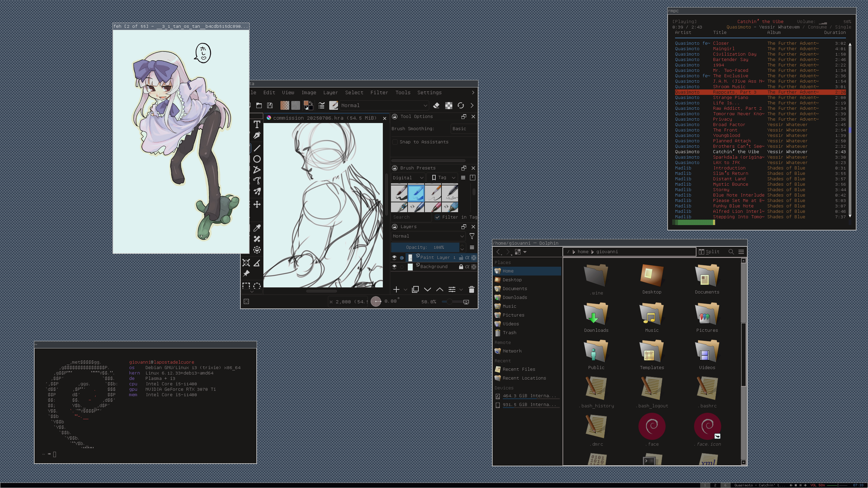Select the Elliptical Selection tool

tap(257, 286)
